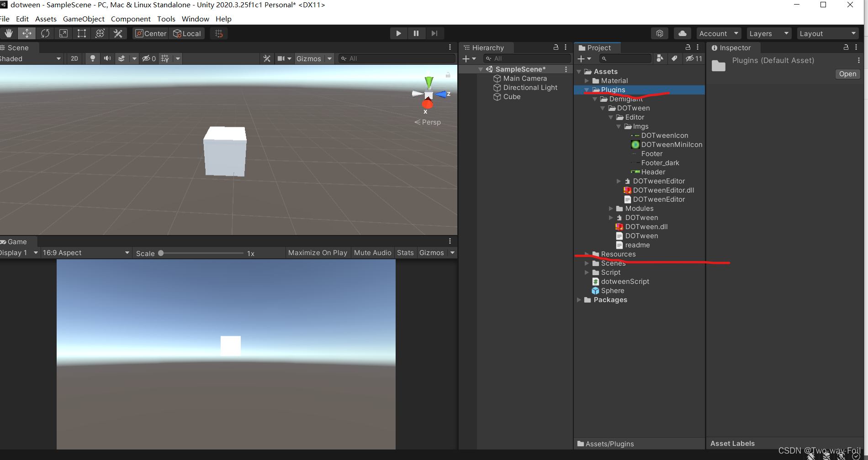Image resolution: width=868 pixels, height=460 pixels.
Task: Click the Pause button
Action: pyautogui.click(x=416, y=33)
